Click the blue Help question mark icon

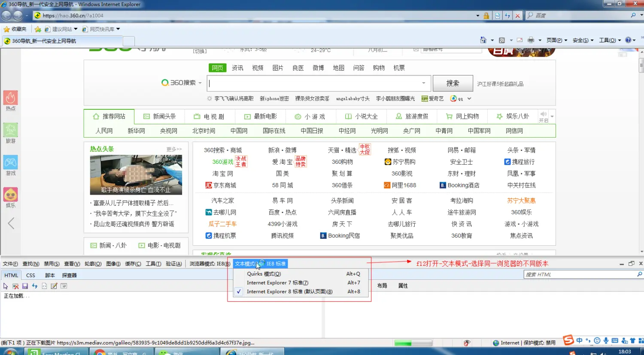click(x=628, y=40)
